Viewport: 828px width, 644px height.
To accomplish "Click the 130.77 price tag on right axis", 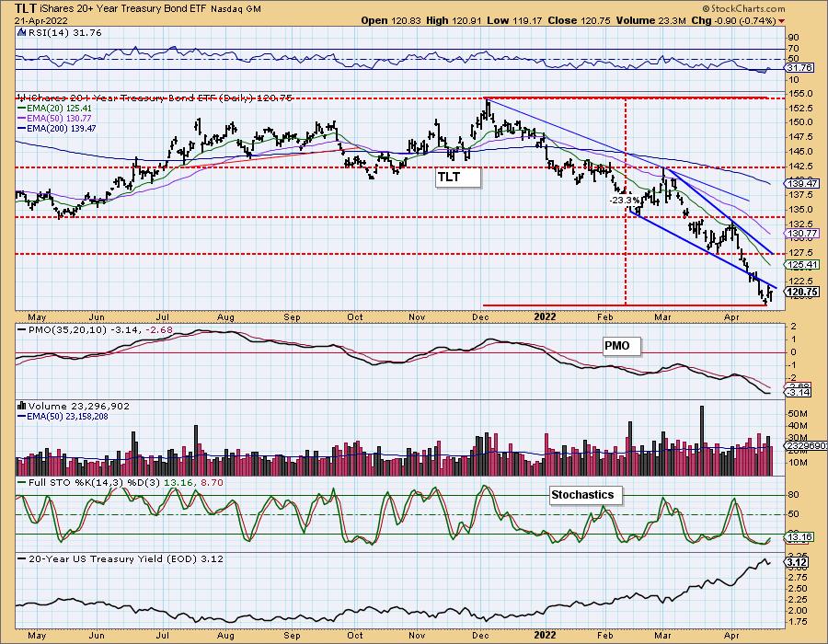I will pyautogui.click(x=802, y=234).
